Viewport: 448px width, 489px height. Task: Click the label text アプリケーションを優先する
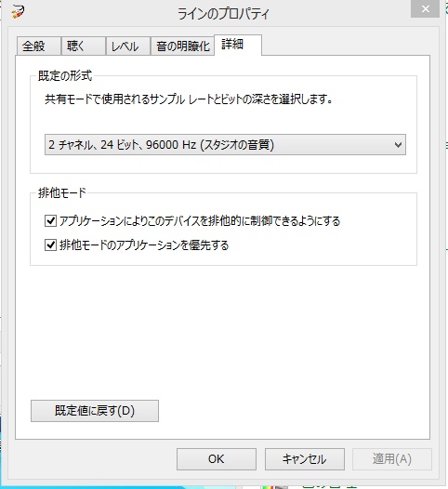click(x=172, y=244)
